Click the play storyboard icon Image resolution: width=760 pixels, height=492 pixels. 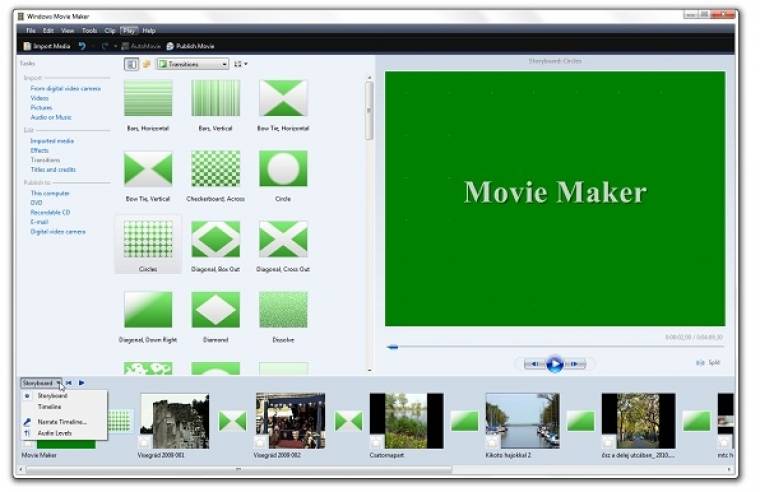(x=81, y=383)
